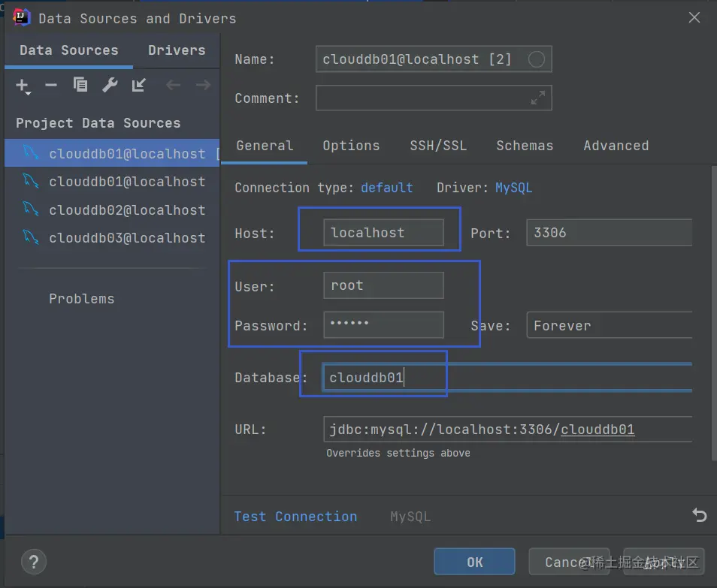Screen dimensions: 717x588
Task: Click the Back arrow in toolbar
Action: tap(173, 85)
